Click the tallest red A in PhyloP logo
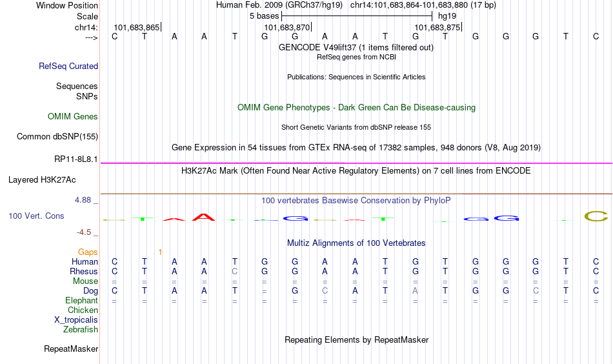Screen dimensions: 613x364 (x=204, y=217)
